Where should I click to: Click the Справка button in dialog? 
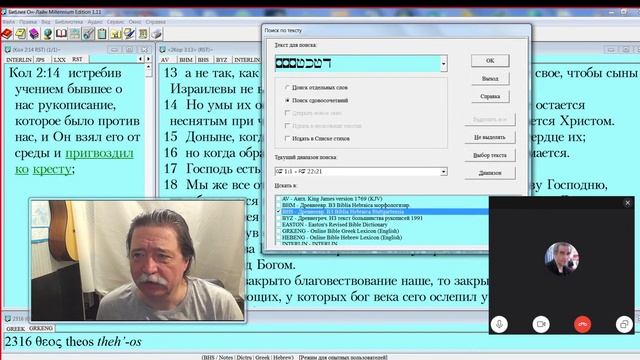click(490, 96)
